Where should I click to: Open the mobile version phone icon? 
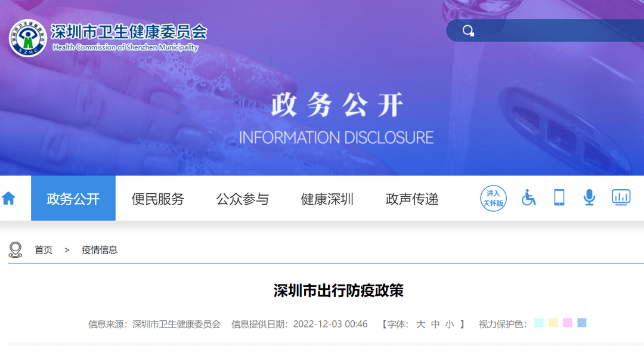coord(559,197)
